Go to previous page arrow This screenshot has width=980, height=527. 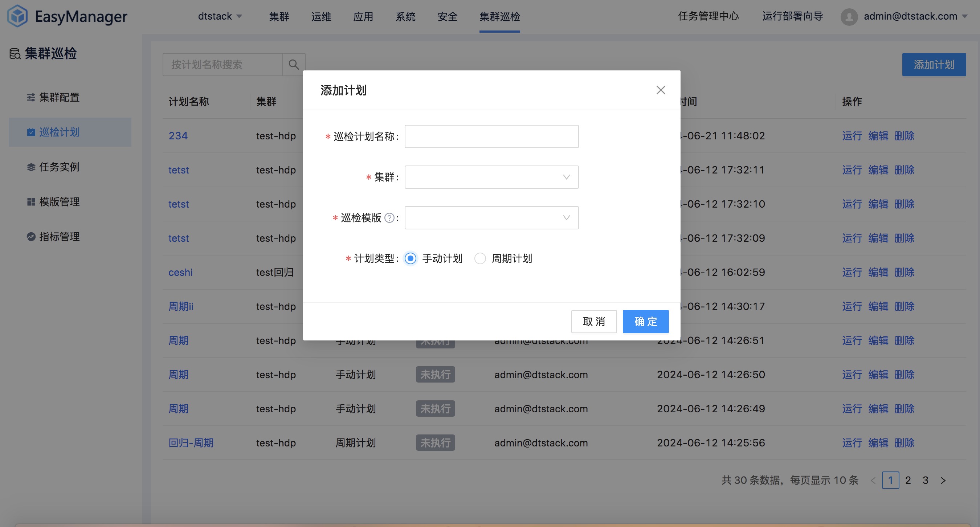[x=873, y=480]
